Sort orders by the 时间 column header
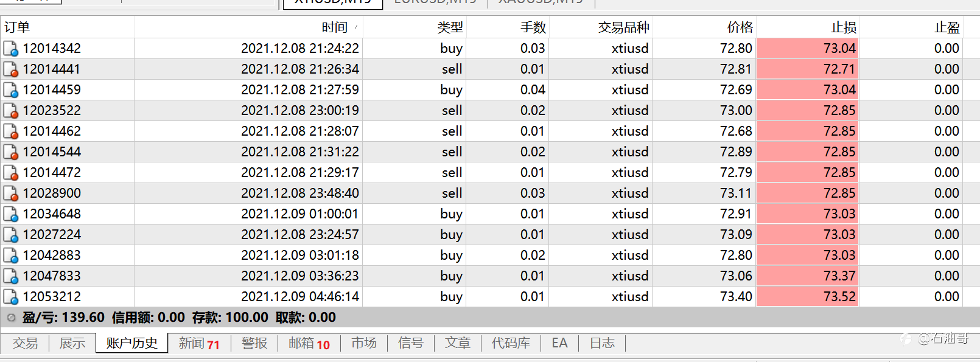 (334, 27)
